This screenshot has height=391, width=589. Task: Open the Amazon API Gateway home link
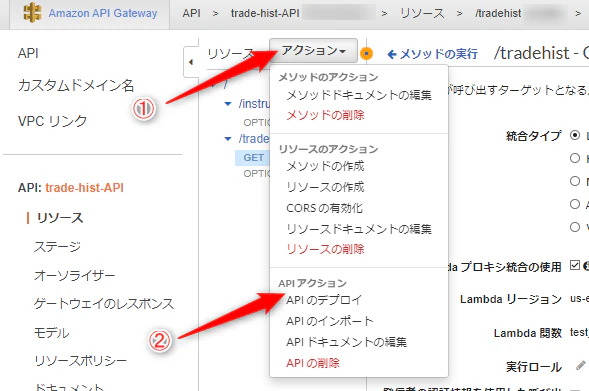(103, 13)
